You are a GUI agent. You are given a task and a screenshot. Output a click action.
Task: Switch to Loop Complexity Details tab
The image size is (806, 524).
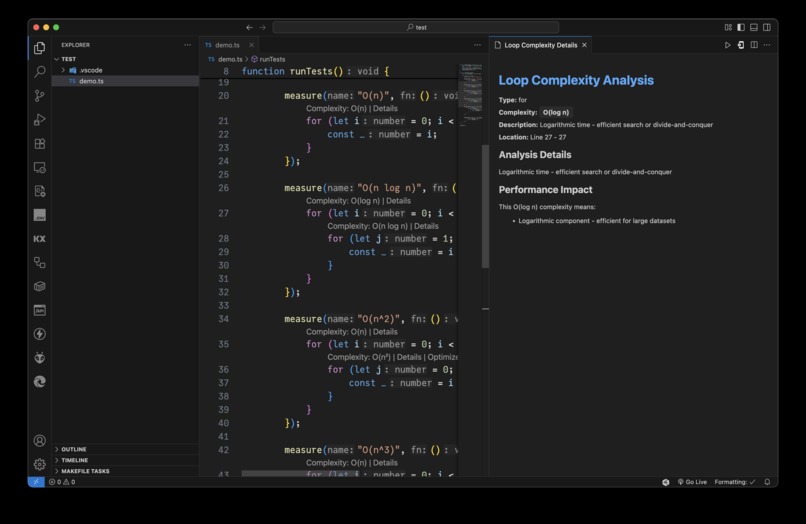pos(540,45)
